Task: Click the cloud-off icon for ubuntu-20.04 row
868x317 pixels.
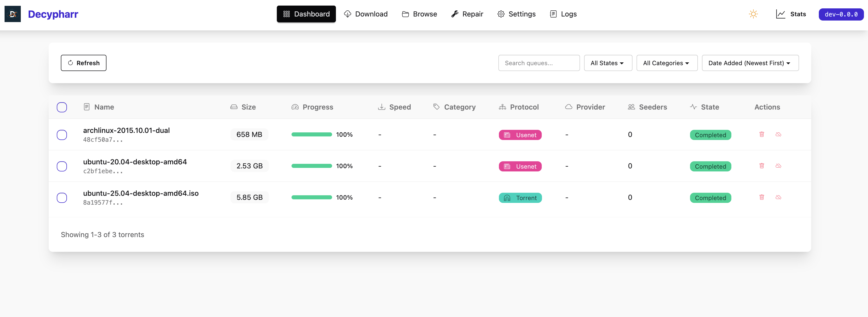Action: (778, 166)
